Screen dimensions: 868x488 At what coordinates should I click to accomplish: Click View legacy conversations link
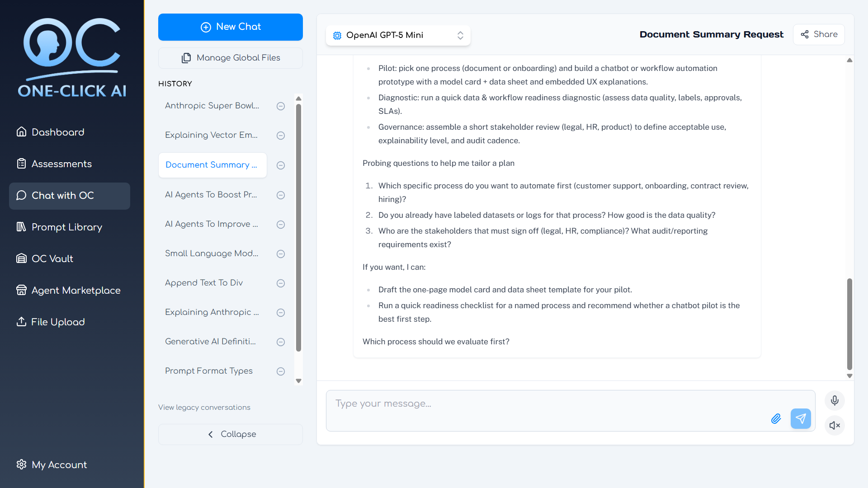click(204, 407)
